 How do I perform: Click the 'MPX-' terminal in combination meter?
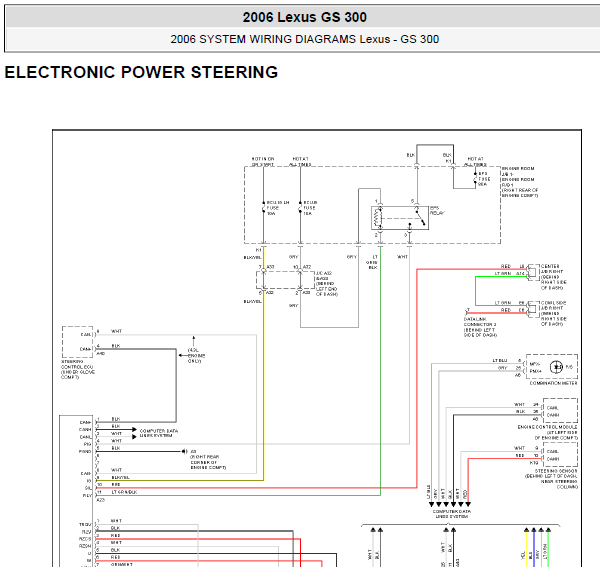535,364
